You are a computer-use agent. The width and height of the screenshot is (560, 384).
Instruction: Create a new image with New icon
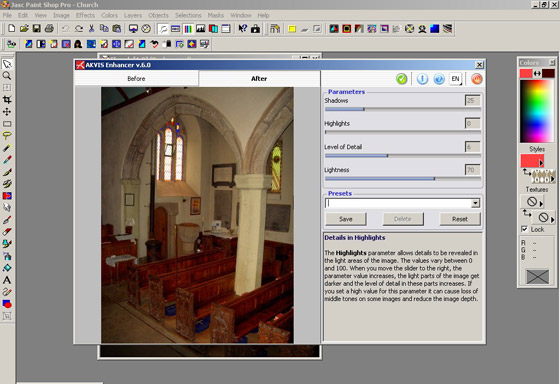(11, 29)
